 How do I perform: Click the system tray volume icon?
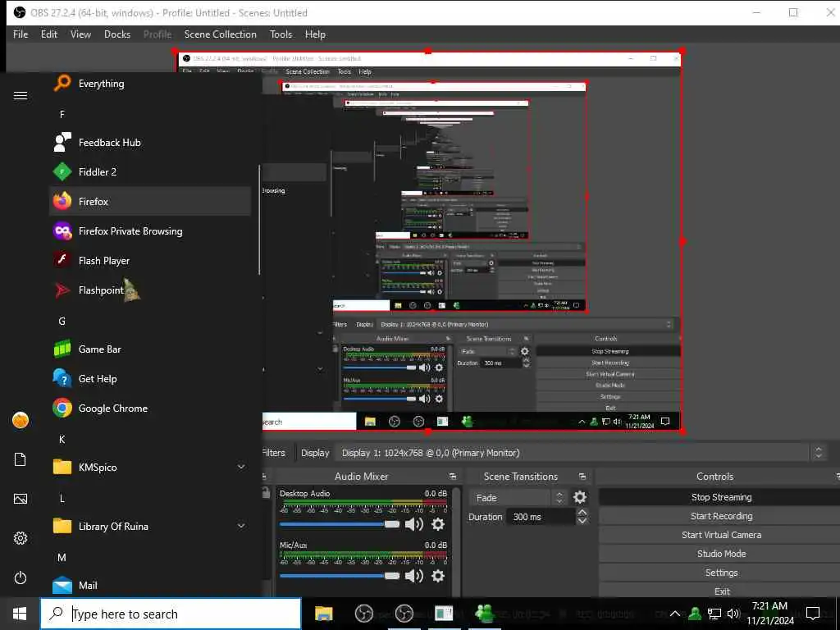click(733, 614)
